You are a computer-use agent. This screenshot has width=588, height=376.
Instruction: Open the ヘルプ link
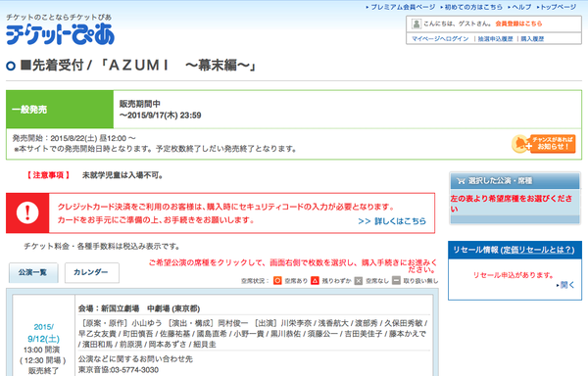(x=521, y=7)
